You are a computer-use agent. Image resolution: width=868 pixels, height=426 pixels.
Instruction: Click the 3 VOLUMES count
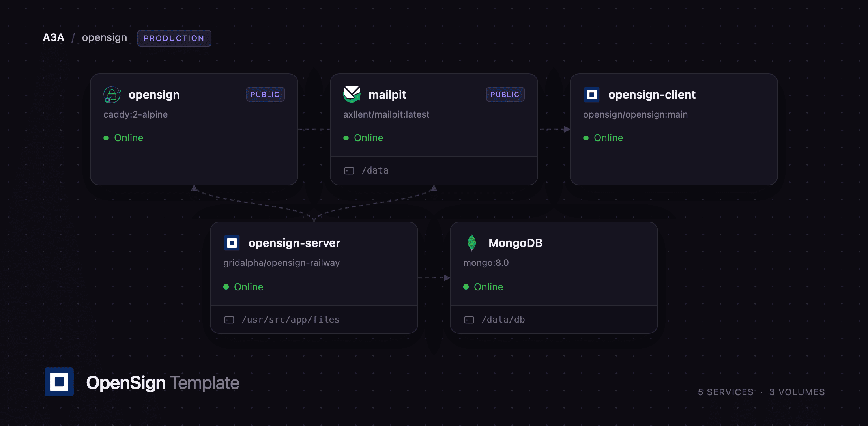click(797, 392)
